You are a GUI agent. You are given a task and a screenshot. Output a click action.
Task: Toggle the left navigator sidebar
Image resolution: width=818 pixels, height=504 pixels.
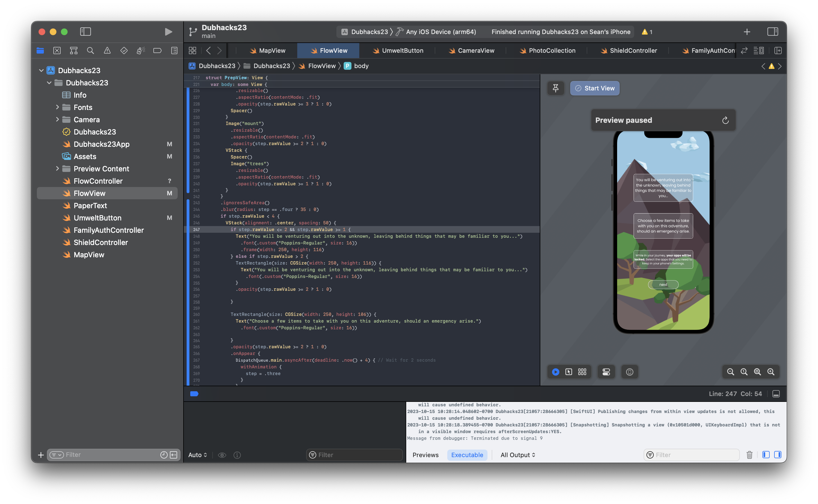[x=85, y=32]
